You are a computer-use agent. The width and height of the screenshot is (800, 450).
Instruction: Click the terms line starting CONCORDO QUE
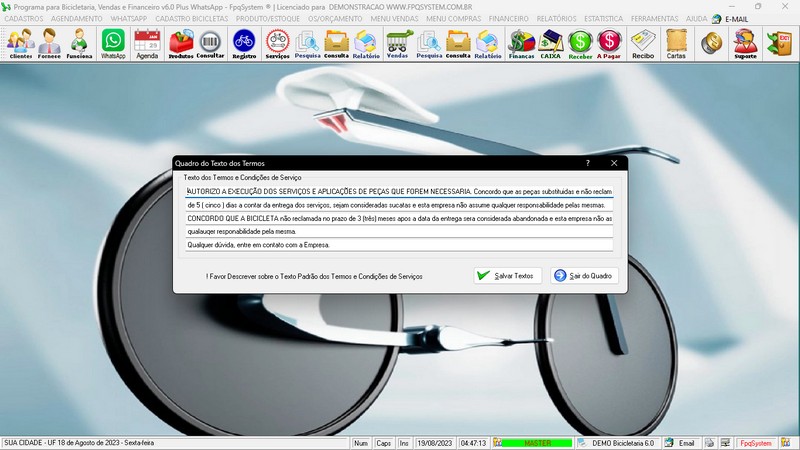tap(399, 218)
